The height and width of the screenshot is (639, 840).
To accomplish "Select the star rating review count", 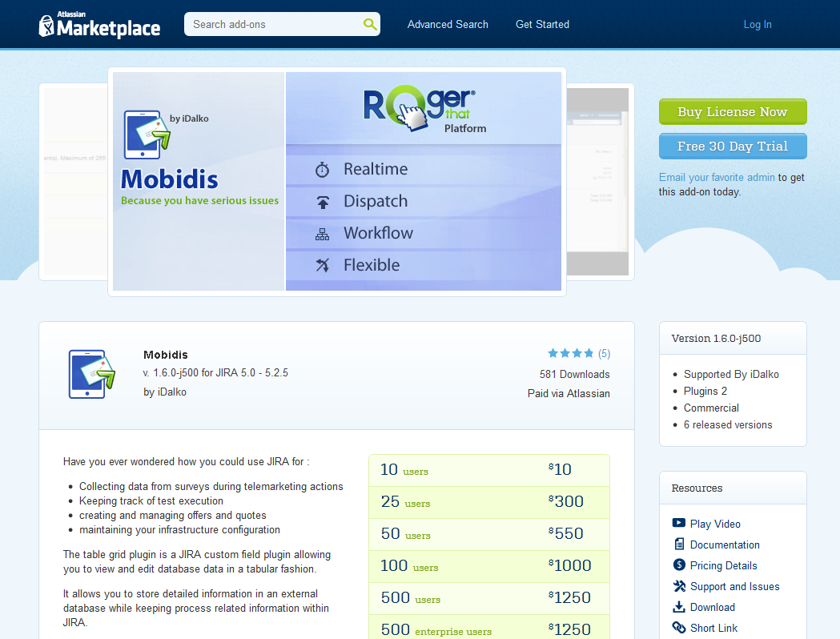I will click(x=604, y=354).
